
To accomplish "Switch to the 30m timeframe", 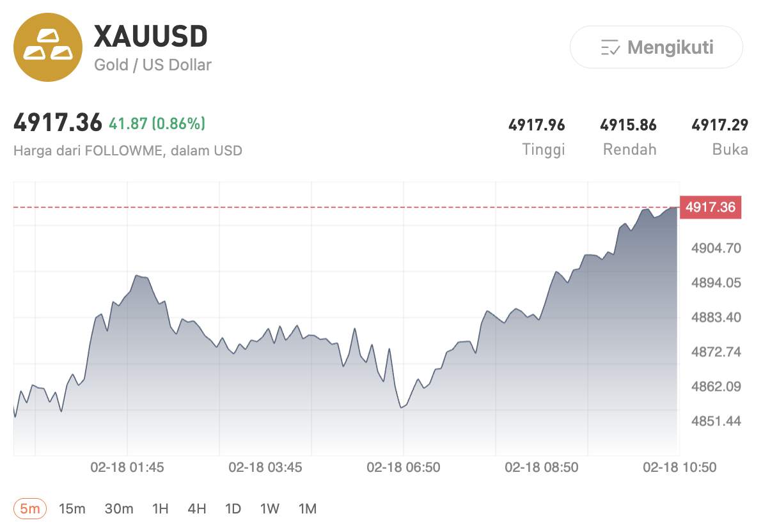I will (x=118, y=508).
